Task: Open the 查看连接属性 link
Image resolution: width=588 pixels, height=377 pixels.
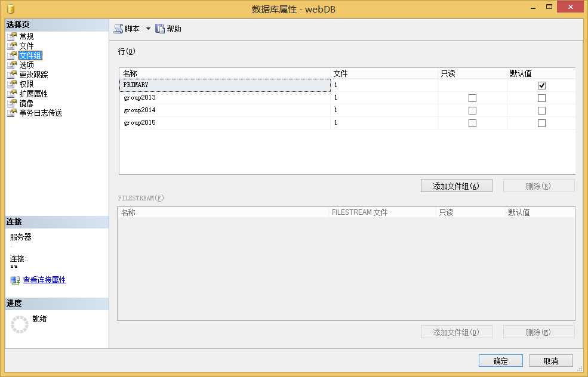Action: pyautogui.click(x=44, y=280)
